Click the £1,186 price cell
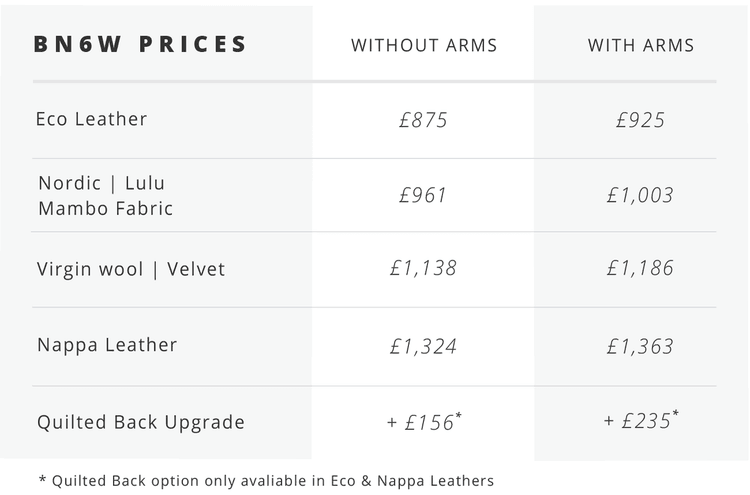Screen dimensions: 750x495 coord(640,269)
